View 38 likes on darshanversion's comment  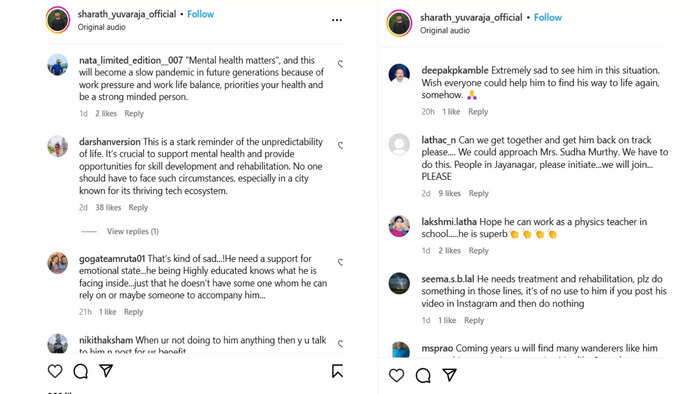[108, 207]
